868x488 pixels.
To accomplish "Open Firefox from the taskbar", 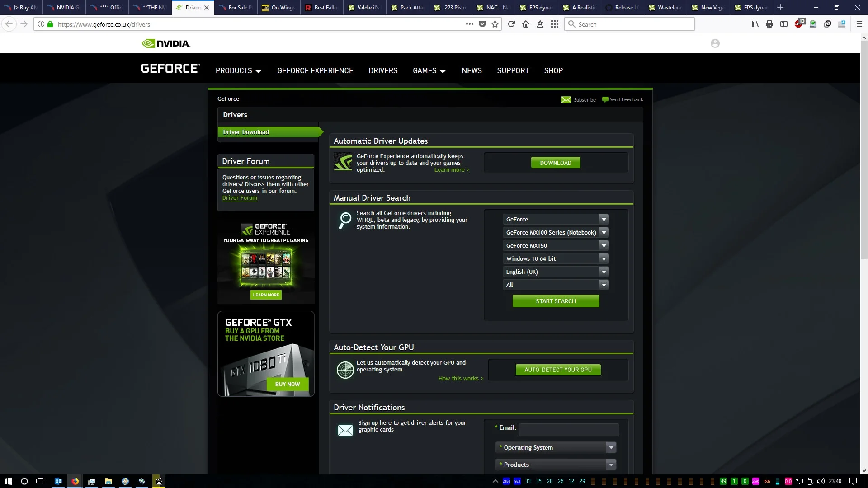I will [75, 481].
